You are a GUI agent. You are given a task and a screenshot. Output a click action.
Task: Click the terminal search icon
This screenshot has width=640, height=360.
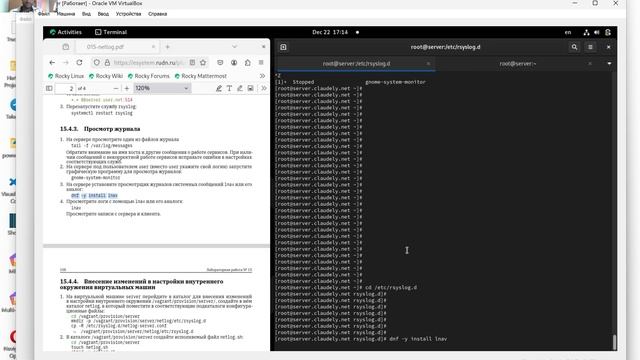click(x=574, y=47)
